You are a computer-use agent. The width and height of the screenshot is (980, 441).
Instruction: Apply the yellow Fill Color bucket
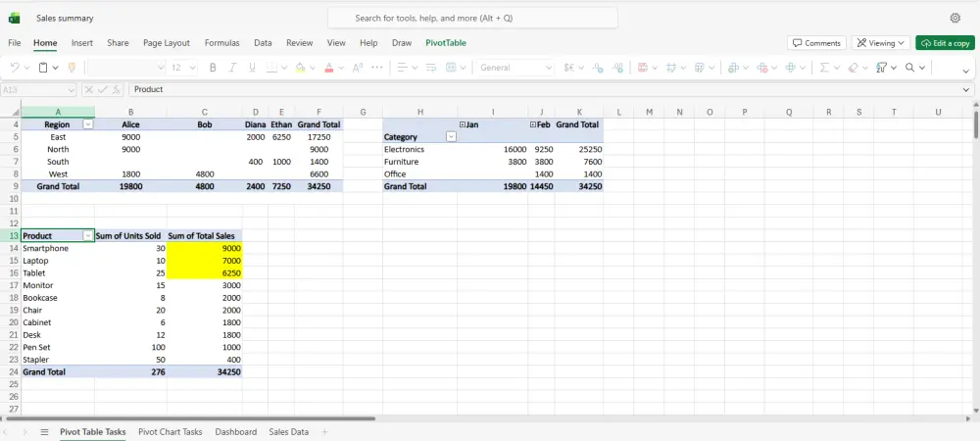301,68
